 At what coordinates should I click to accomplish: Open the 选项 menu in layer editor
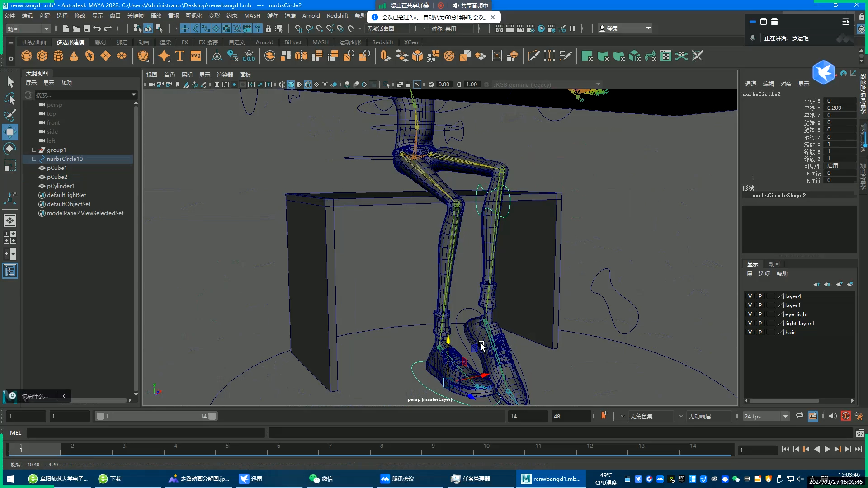[x=764, y=274]
